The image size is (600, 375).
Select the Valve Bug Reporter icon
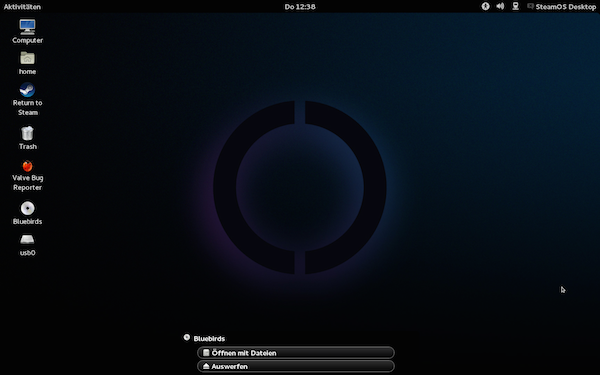click(27, 166)
